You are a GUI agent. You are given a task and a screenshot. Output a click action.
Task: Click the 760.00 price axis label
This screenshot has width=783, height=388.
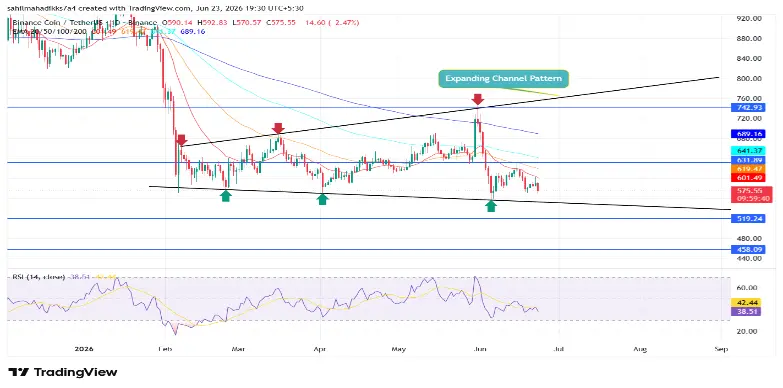click(x=750, y=98)
